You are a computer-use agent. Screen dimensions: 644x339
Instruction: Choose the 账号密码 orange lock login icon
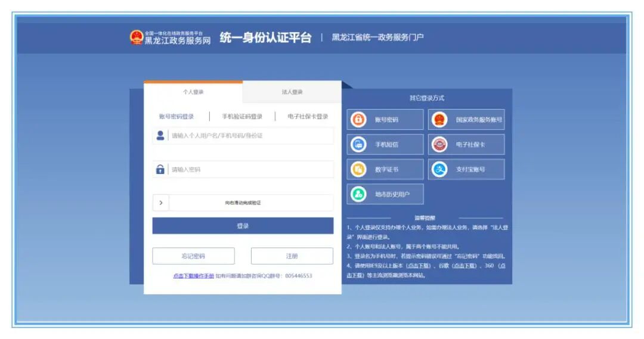358,119
